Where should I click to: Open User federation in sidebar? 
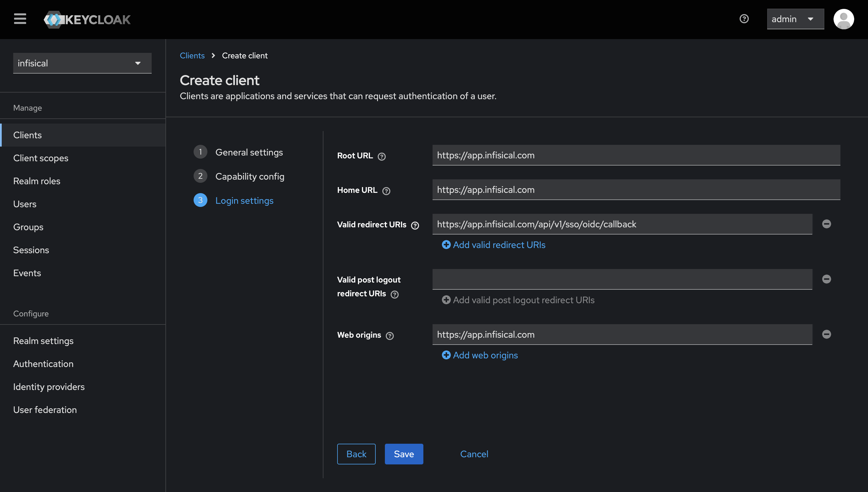(x=83, y=410)
